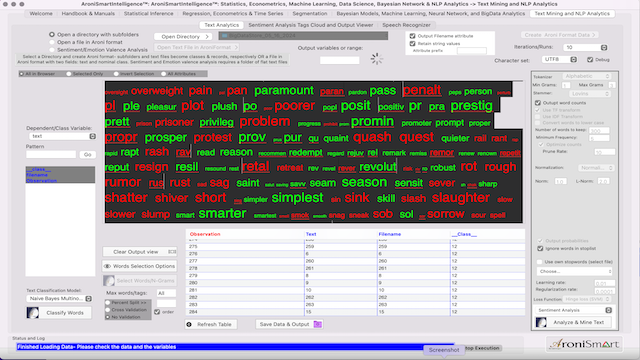Toggle Output Filename attribute checkbox

[412, 36]
